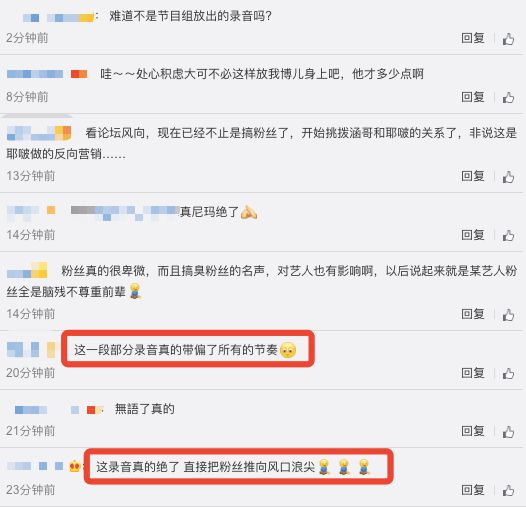Open the crown-badge user's profile name
The image size is (526, 507).
point(35,466)
